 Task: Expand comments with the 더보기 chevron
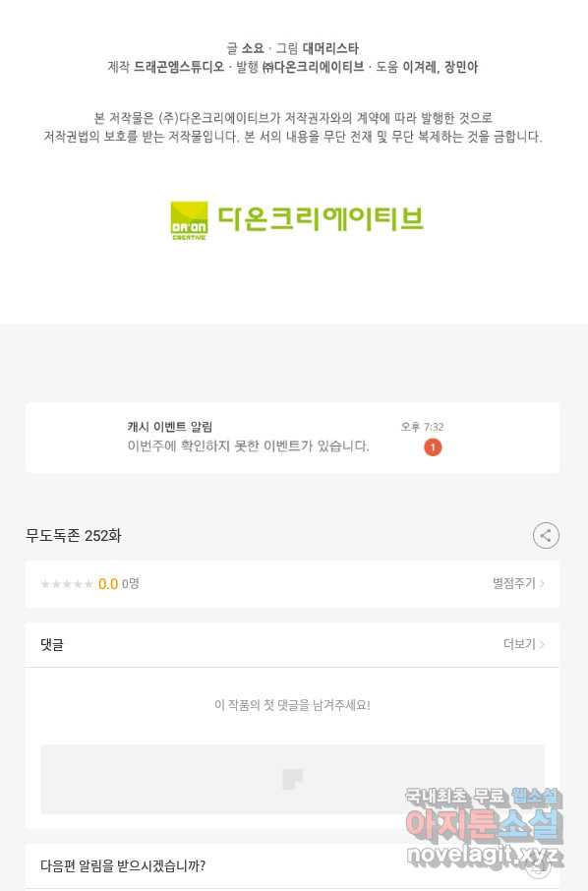pyautogui.click(x=524, y=644)
